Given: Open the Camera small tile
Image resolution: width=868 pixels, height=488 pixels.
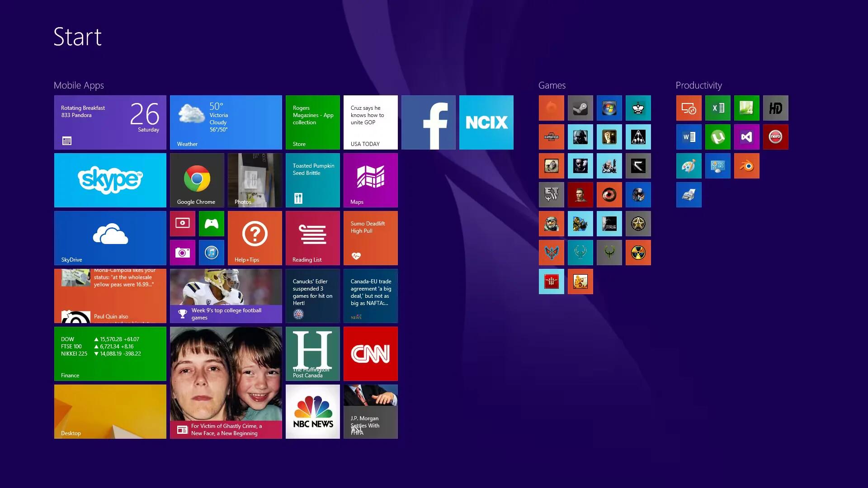Looking at the screenshot, I should (182, 253).
